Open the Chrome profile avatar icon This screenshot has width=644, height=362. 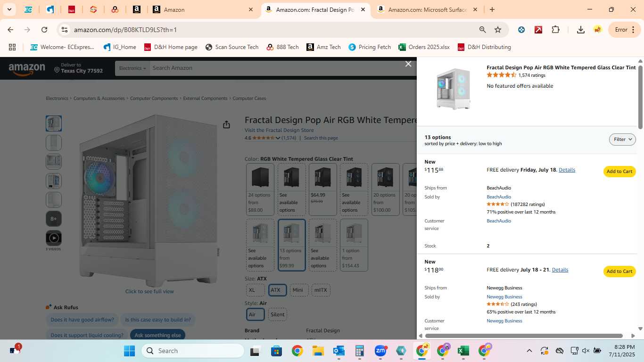point(598,30)
